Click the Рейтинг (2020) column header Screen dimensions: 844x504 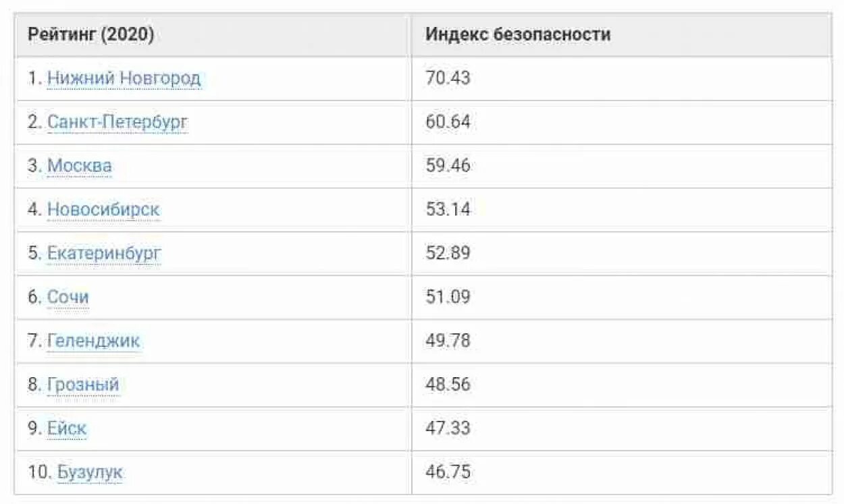90,35
